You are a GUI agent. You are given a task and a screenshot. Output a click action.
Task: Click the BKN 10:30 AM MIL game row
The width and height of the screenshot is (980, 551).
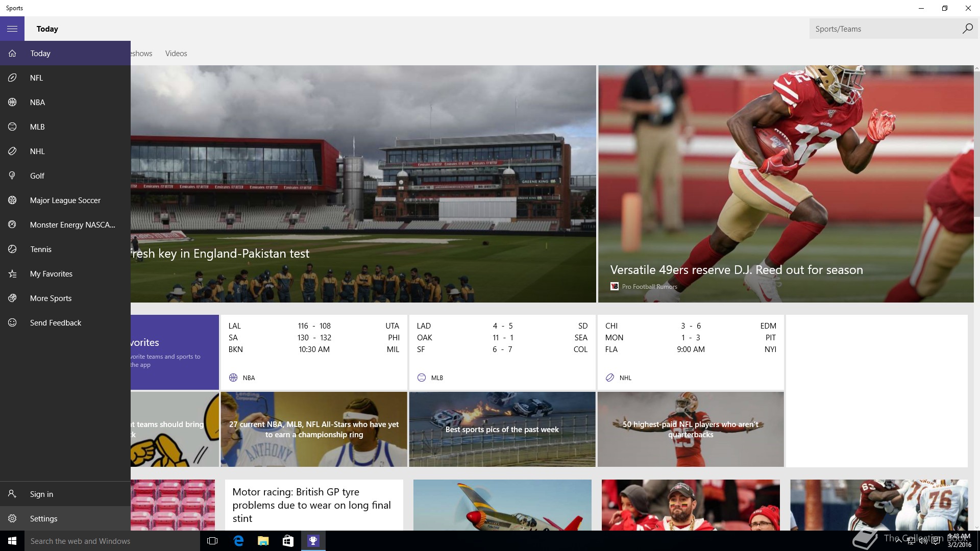(314, 349)
